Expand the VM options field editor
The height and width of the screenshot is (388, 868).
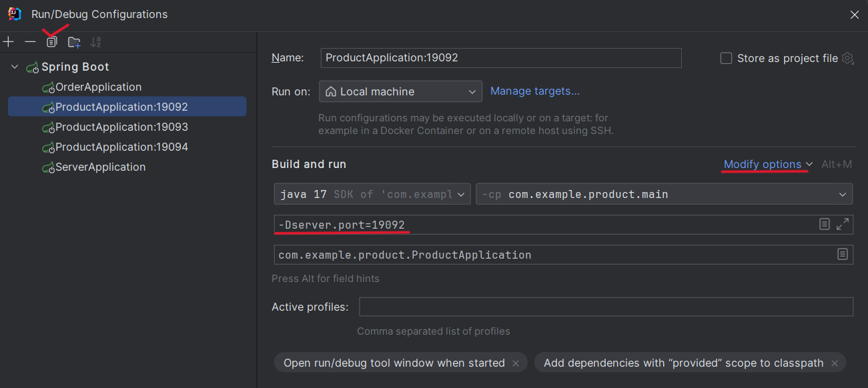click(x=843, y=225)
